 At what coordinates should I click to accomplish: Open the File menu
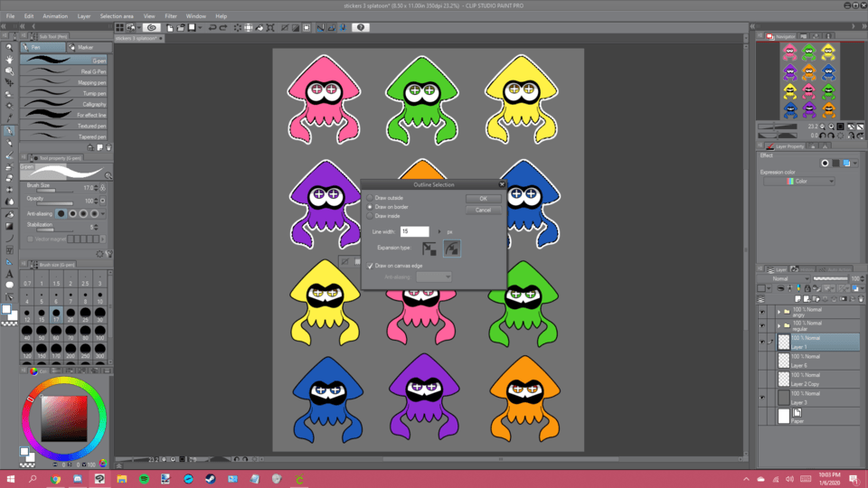click(10, 16)
